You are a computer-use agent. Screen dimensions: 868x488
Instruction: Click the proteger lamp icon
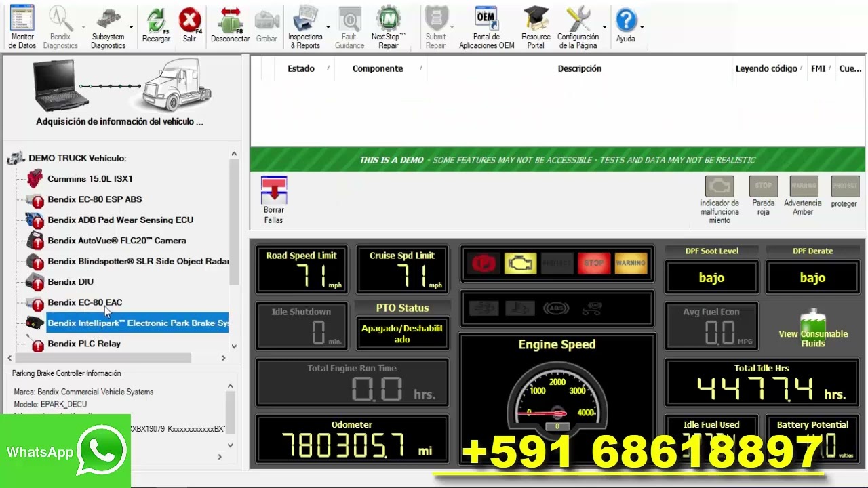pyautogui.click(x=845, y=186)
